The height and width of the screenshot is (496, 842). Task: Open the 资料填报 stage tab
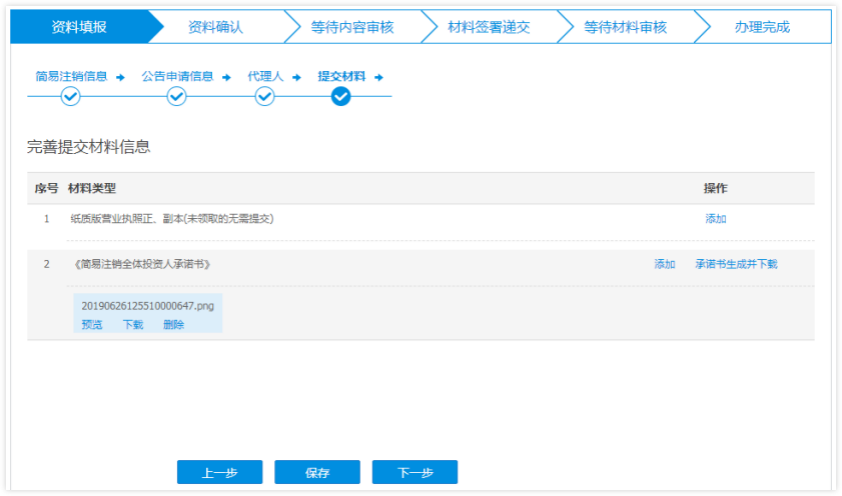pyautogui.click(x=79, y=27)
